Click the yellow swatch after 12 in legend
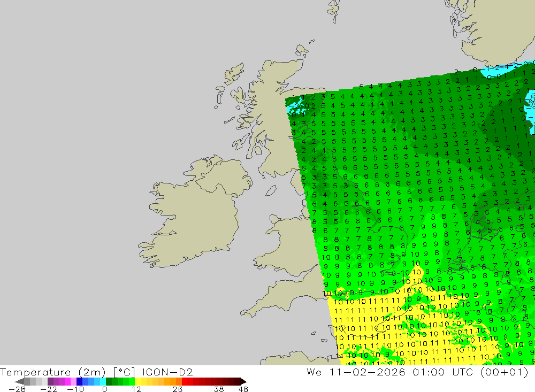Screen dimensions: 535x392 pos(138,381)
